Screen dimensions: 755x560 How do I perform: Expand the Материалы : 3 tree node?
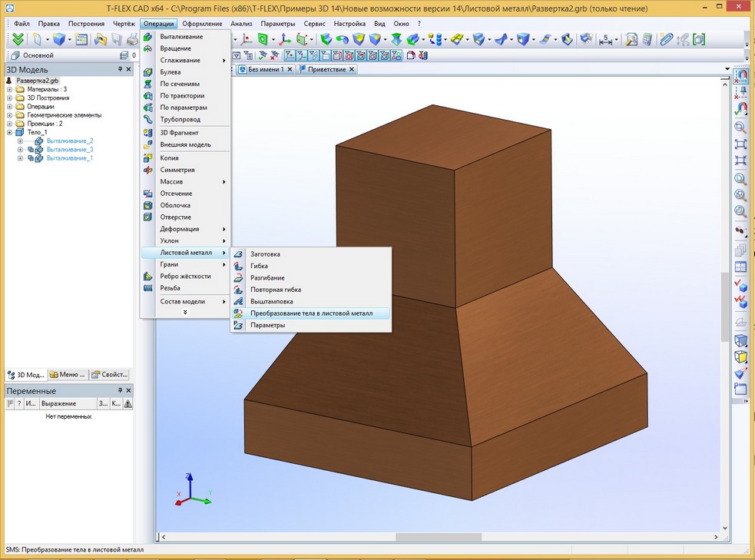point(10,89)
